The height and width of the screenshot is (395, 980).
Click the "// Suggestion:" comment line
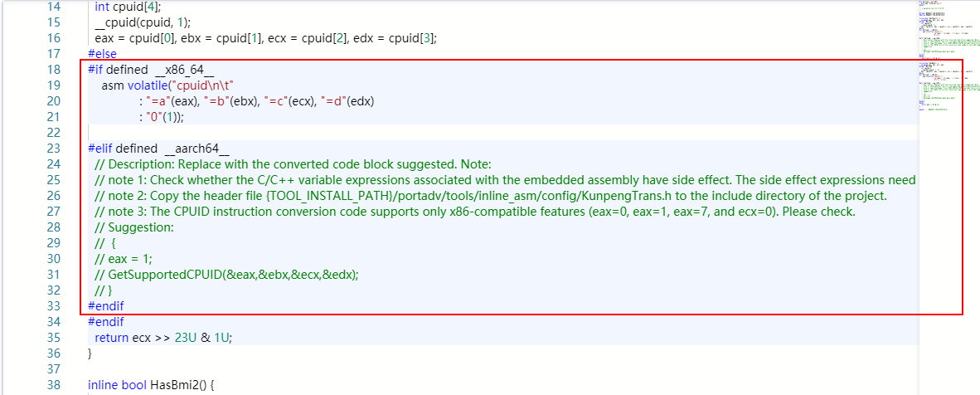[134, 227]
